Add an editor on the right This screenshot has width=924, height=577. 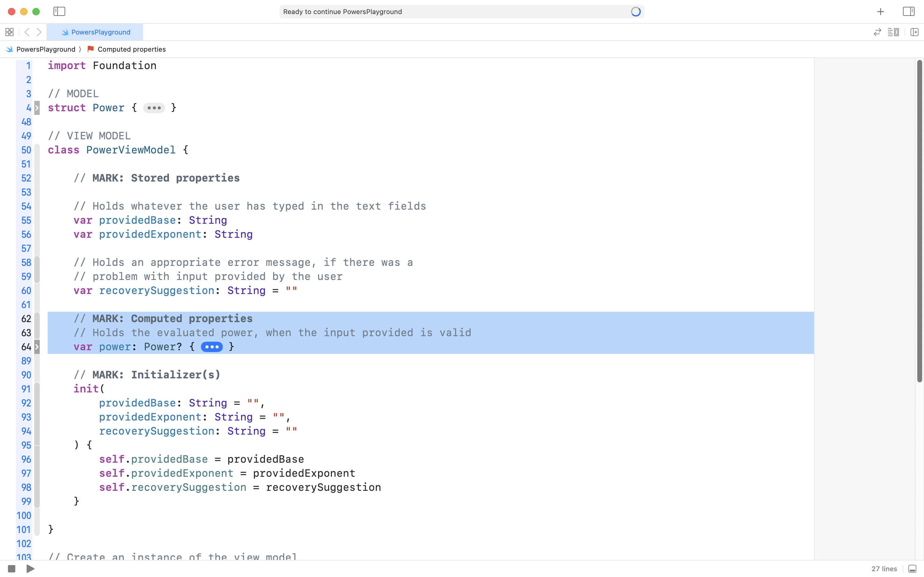[914, 32]
